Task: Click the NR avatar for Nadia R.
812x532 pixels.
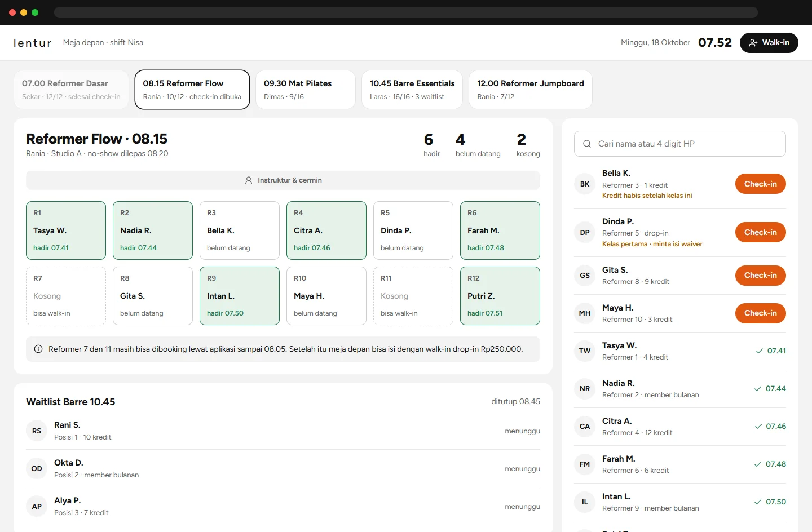Action: tap(585, 389)
